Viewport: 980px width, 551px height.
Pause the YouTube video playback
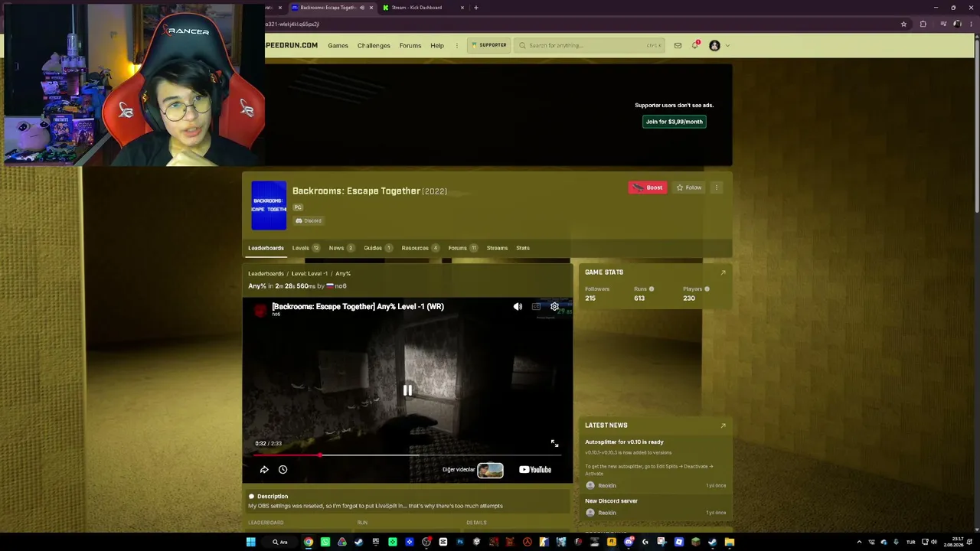point(407,390)
